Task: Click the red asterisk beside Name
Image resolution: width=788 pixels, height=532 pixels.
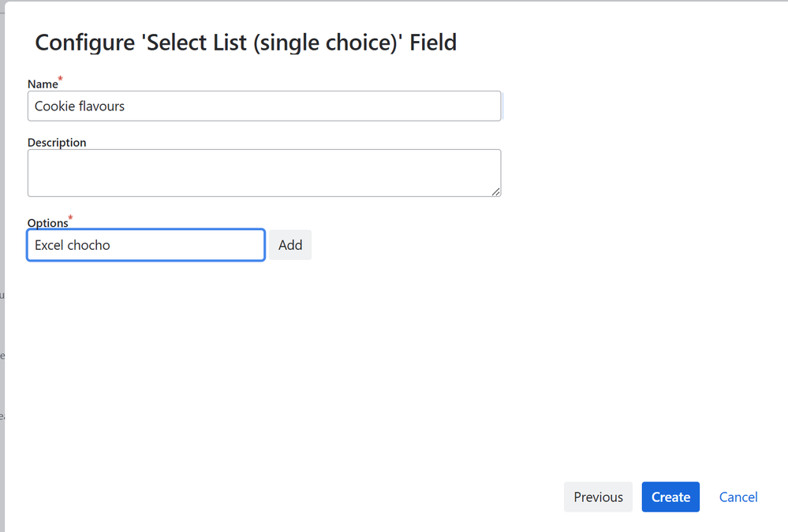Action: point(61,79)
